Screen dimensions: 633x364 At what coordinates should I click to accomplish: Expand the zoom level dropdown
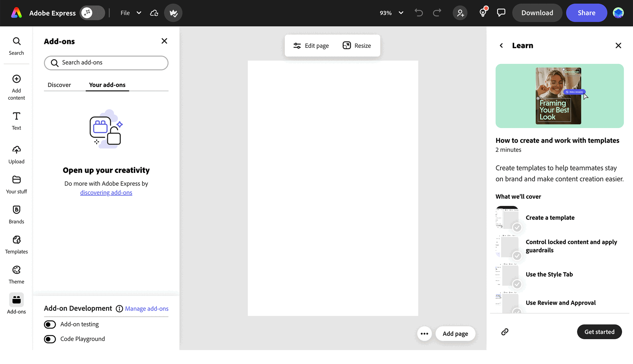tap(401, 13)
